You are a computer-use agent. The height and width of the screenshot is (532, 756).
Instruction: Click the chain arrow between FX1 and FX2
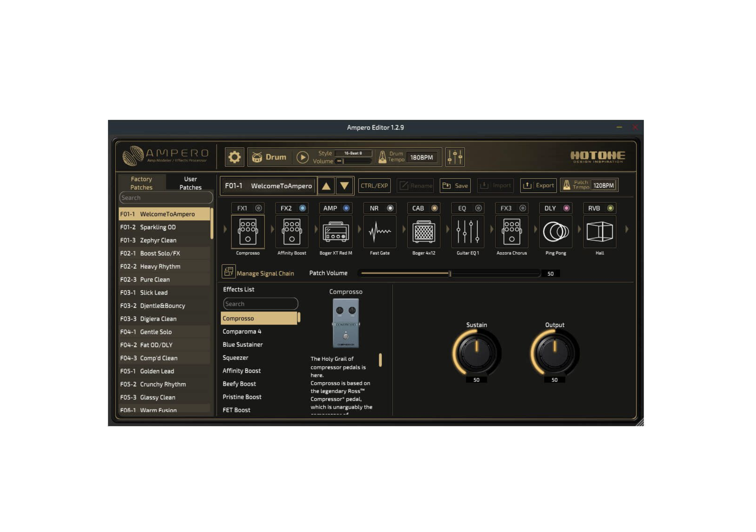click(272, 229)
